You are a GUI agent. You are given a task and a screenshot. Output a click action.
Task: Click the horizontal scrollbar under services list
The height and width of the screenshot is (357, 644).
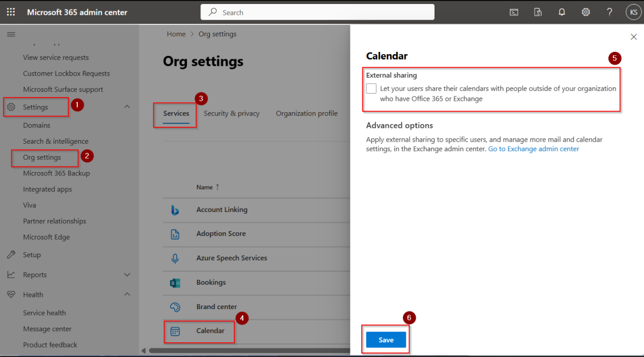pos(249,351)
